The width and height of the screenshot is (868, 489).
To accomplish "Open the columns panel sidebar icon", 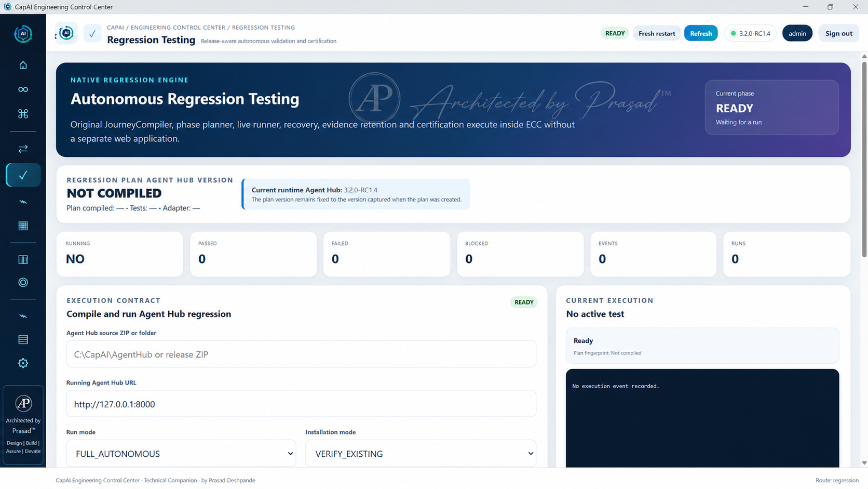I will tap(23, 259).
